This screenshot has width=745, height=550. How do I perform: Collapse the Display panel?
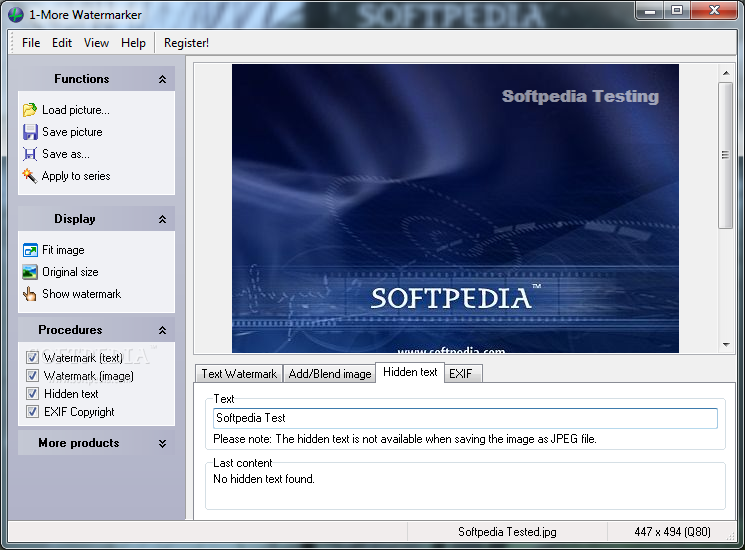click(x=162, y=219)
